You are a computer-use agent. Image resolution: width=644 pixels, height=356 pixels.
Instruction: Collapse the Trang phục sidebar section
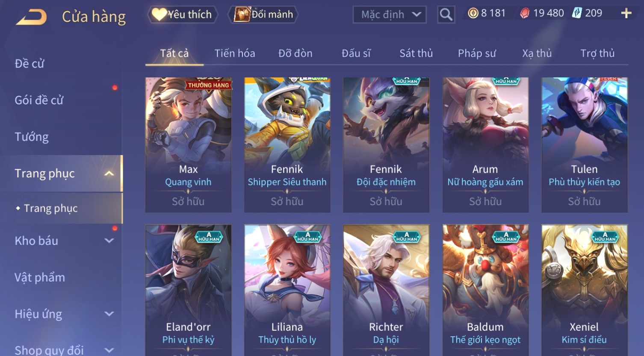click(109, 174)
